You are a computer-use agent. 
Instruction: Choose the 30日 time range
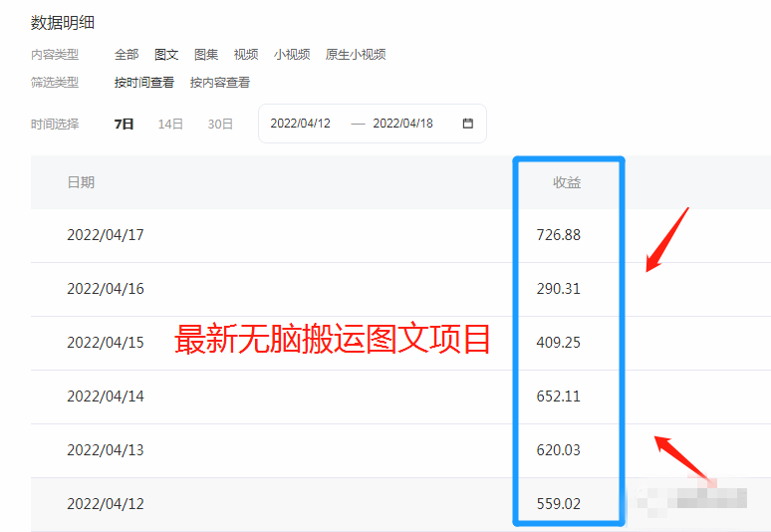click(220, 124)
